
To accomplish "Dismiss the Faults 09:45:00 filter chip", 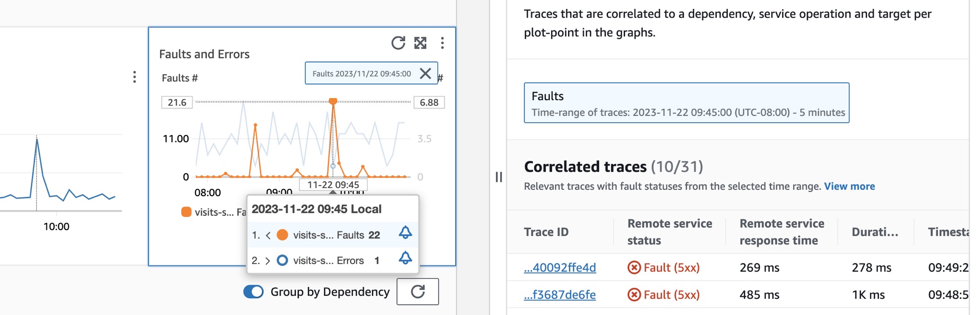I will pyautogui.click(x=425, y=74).
